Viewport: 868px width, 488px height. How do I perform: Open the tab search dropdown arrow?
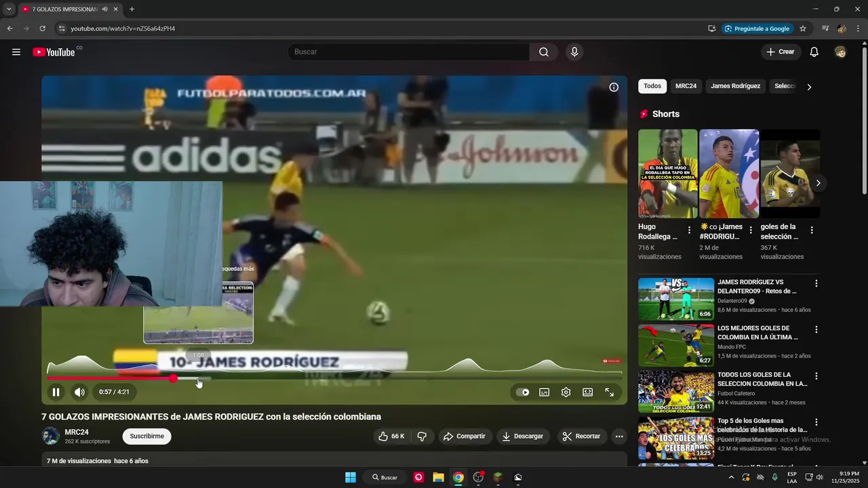click(8, 9)
